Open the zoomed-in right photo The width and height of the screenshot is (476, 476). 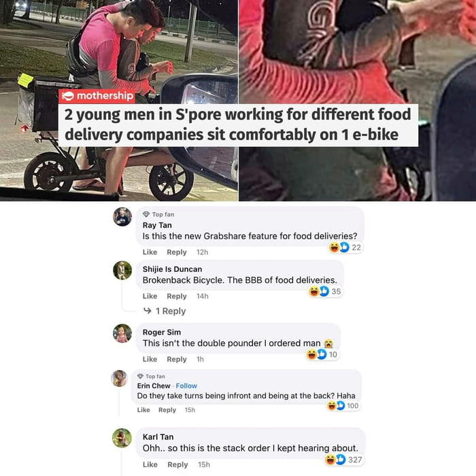click(357, 101)
